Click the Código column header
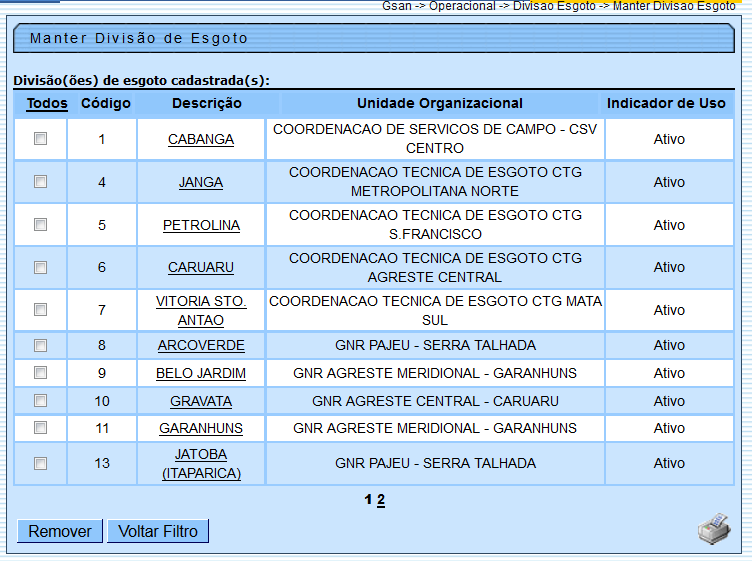This screenshot has width=752, height=561. tap(106, 103)
